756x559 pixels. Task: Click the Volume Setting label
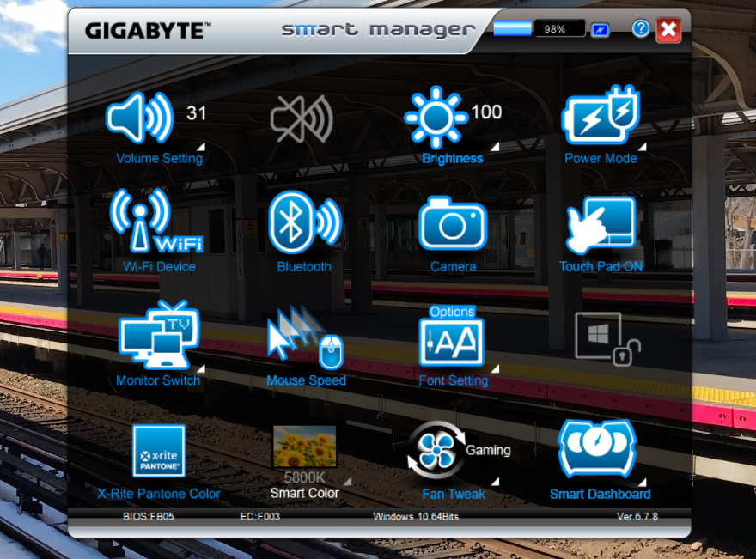(x=159, y=159)
